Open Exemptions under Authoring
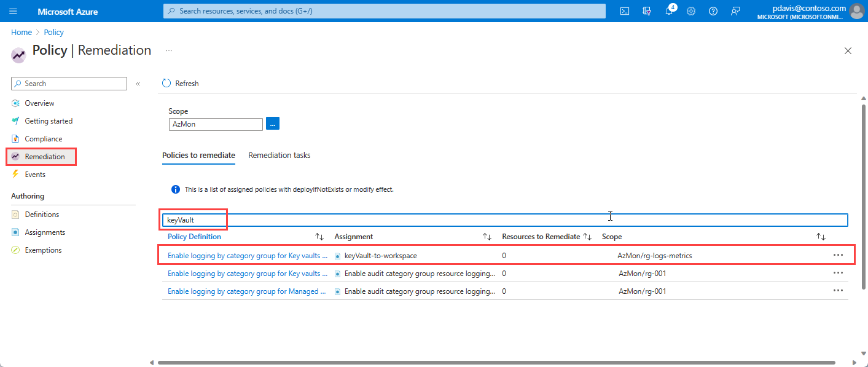Viewport: 868px width, 367px height. coord(43,250)
